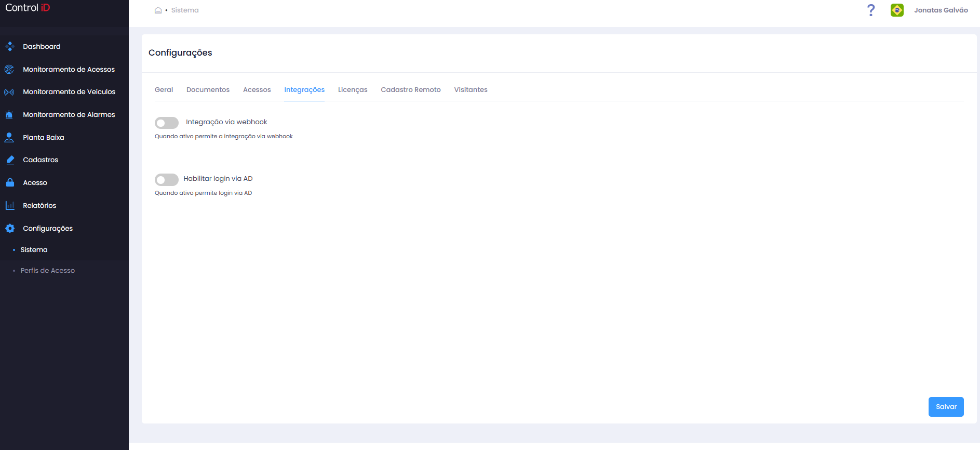Expand the Acesso sidebar menu

pos(35,183)
